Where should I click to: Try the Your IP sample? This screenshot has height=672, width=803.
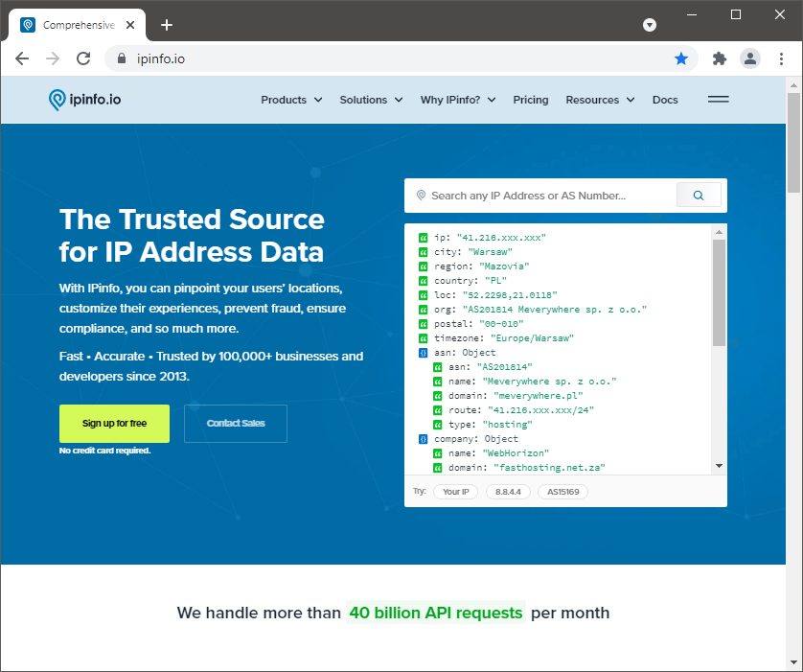[x=455, y=492]
